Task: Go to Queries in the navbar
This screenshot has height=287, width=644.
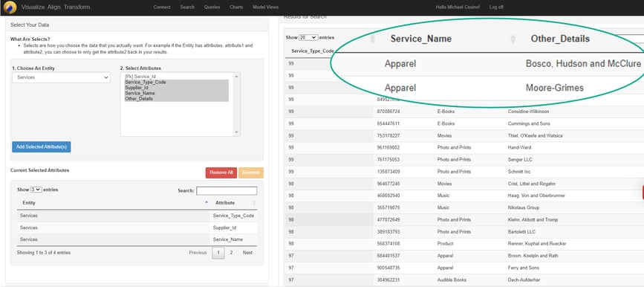Action: click(212, 7)
